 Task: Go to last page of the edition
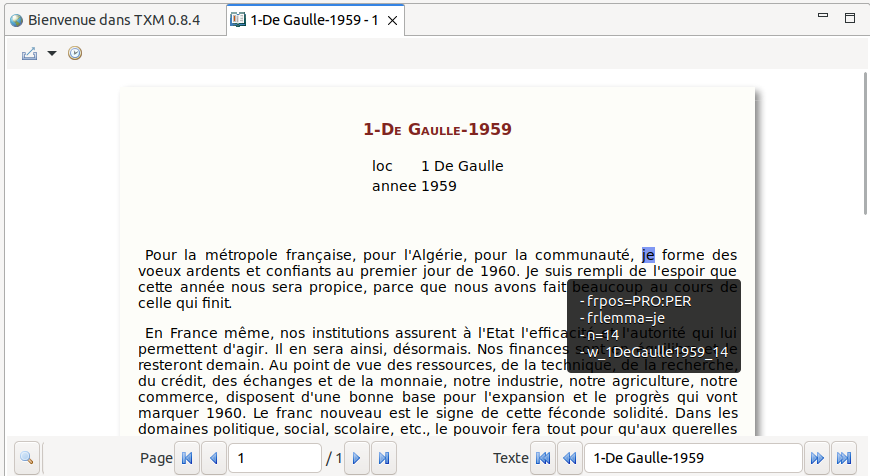point(383,458)
